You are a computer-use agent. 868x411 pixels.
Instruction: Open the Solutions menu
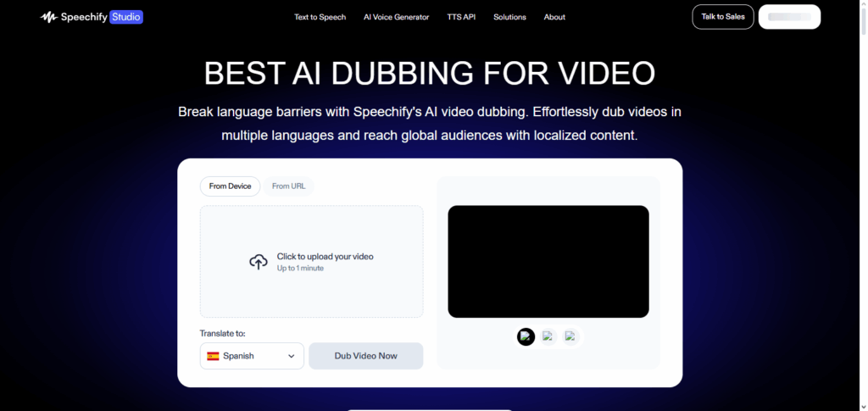click(509, 17)
